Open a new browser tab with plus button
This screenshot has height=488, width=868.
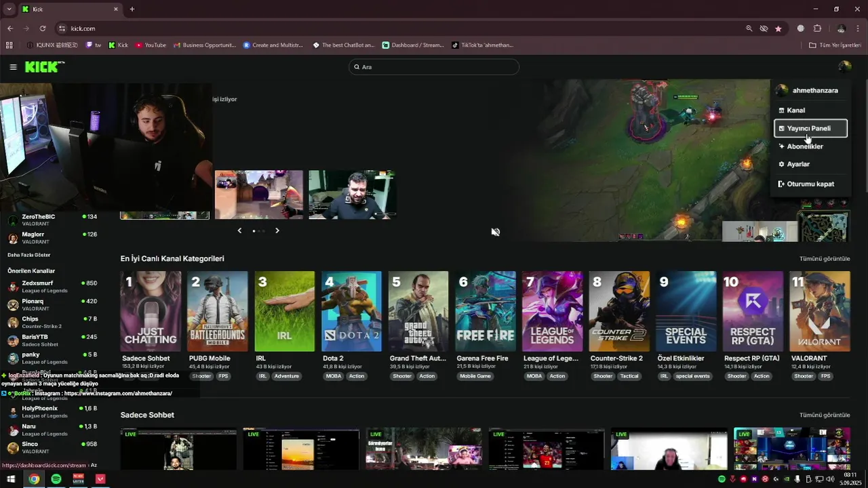[132, 9]
